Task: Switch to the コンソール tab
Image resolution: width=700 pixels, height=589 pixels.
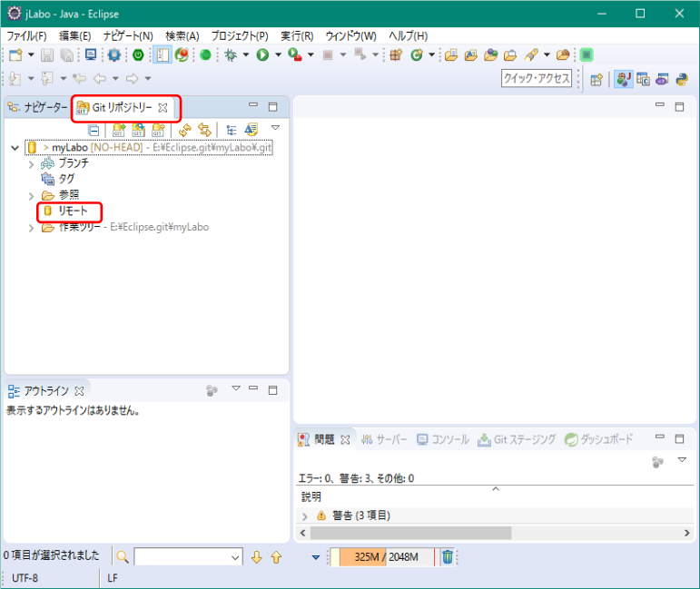Action: 442,439
